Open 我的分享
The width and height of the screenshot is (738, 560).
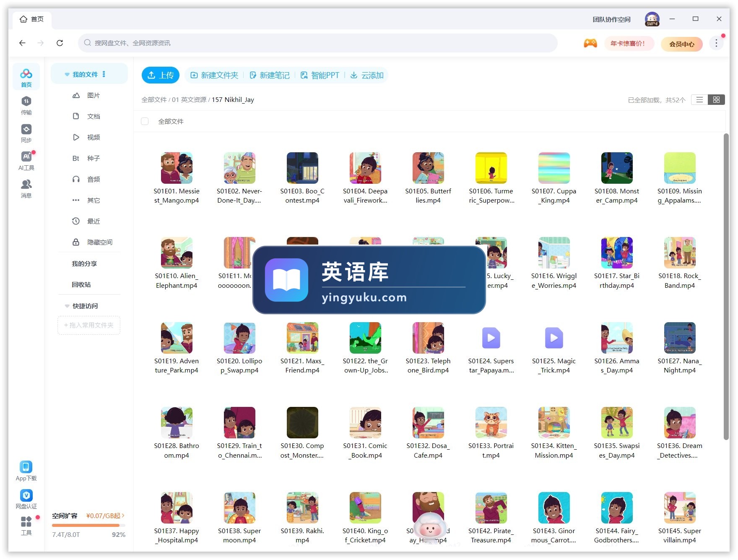[x=84, y=263]
